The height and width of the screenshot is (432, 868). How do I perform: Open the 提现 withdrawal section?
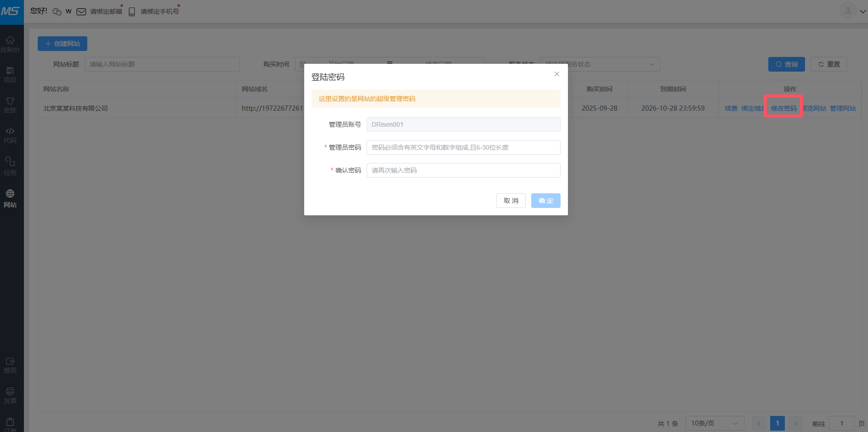(x=10, y=362)
